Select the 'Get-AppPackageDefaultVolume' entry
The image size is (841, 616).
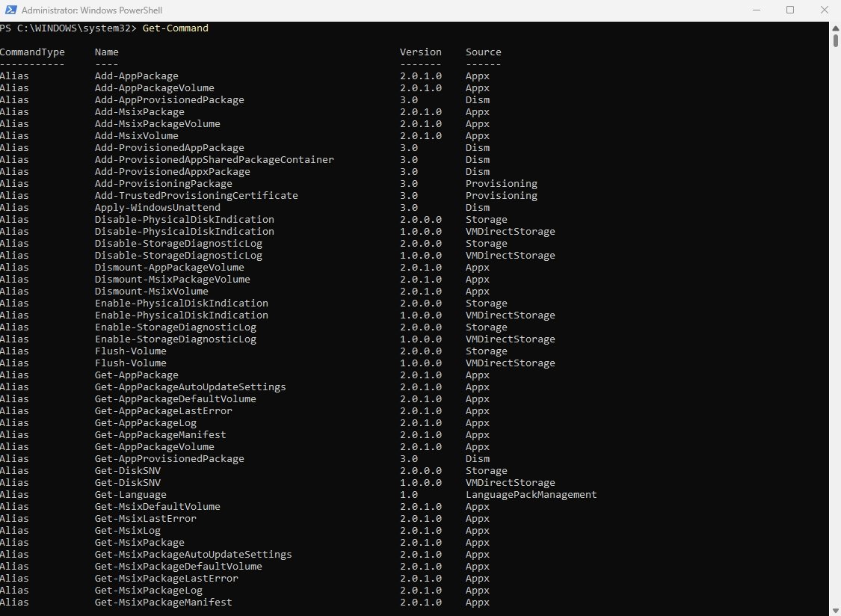(x=176, y=399)
